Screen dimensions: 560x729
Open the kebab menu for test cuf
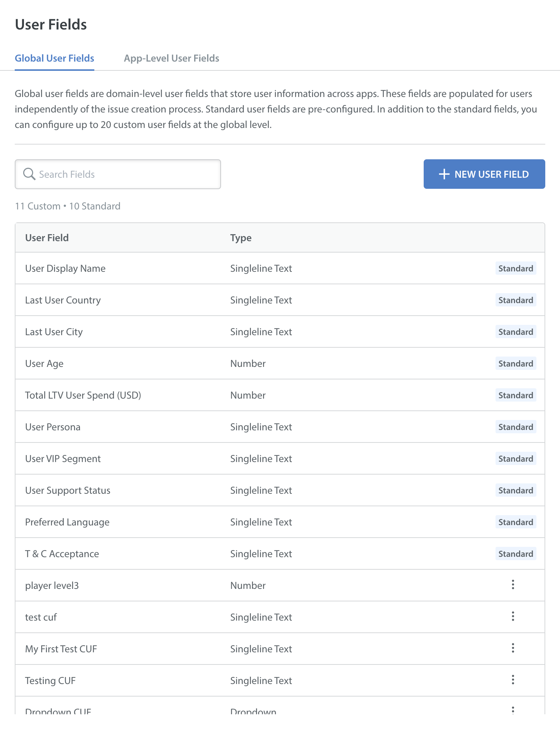click(513, 617)
